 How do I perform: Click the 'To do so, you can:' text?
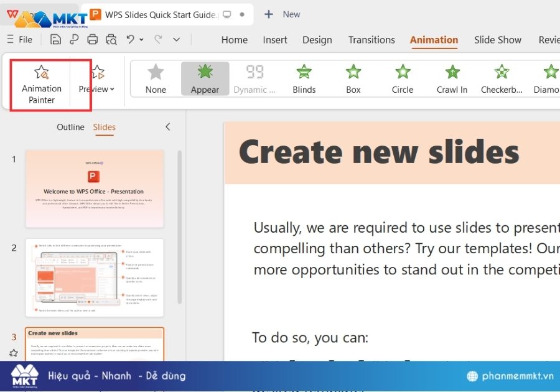[310, 337]
